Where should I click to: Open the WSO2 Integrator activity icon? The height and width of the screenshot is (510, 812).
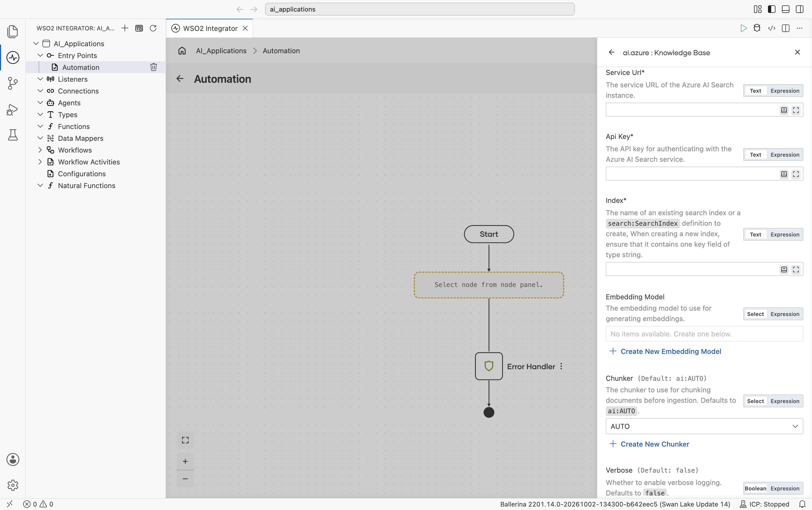(x=12, y=57)
